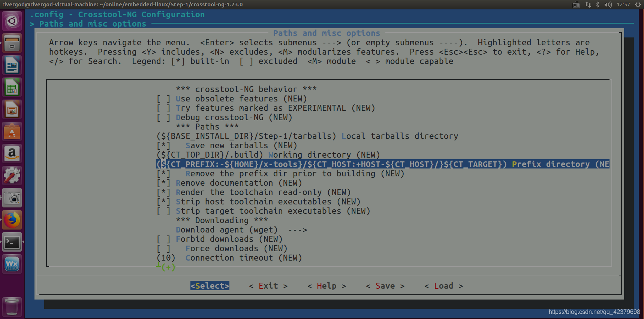Open the Screenshot camera dock icon
Viewport: 644px width, 319px height.
point(12,198)
